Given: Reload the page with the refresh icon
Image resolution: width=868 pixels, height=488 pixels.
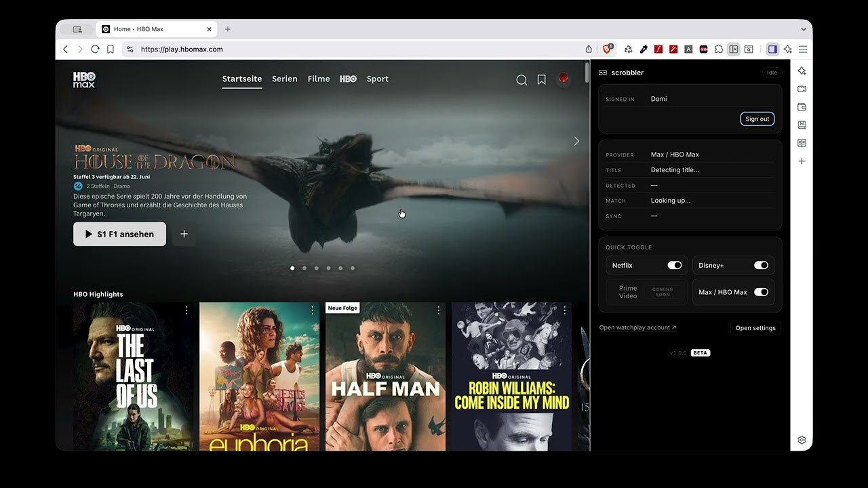Looking at the screenshot, I should [x=95, y=49].
